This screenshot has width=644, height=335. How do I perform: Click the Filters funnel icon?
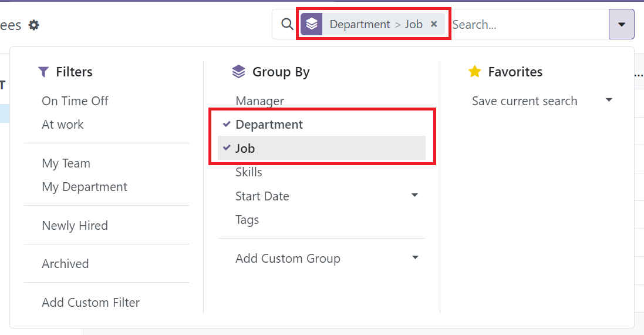click(43, 72)
